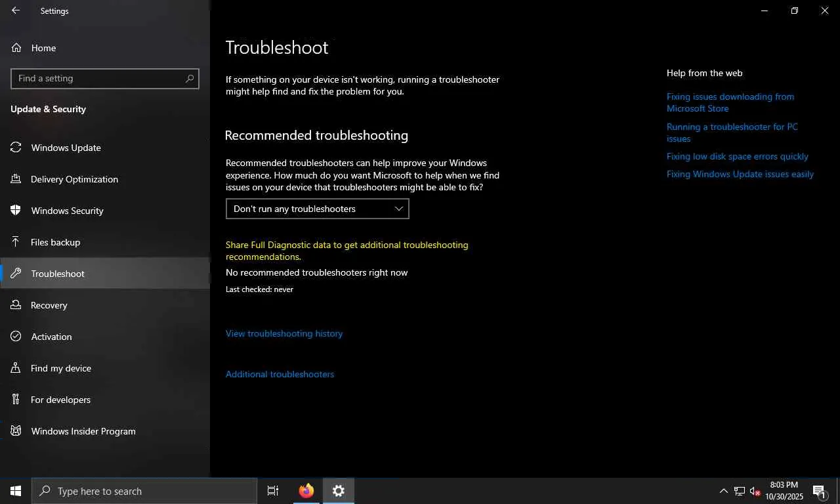Click the Last checked: never text
The width and height of the screenshot is (840, 504).
coord(259,289)
